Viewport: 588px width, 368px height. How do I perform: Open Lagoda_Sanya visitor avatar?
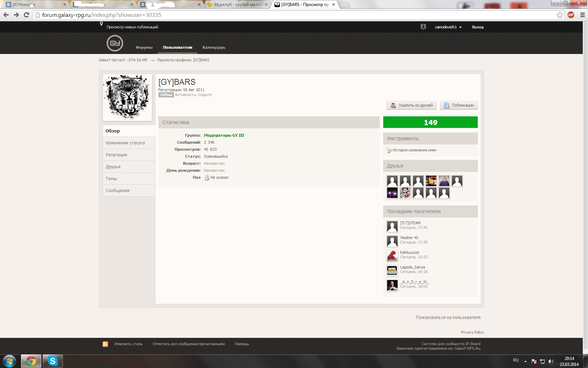pos(392,271)
